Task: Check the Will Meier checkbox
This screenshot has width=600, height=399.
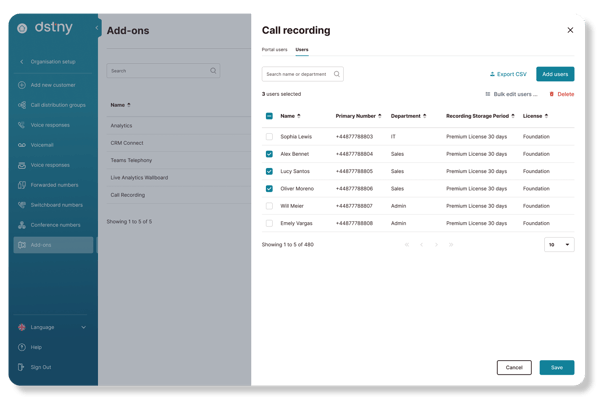Action: pyautogui.click(x=269, y=206)
